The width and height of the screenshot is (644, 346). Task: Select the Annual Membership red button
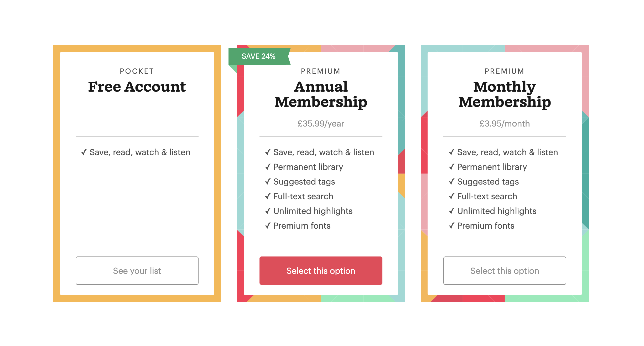tap(321, 271)
